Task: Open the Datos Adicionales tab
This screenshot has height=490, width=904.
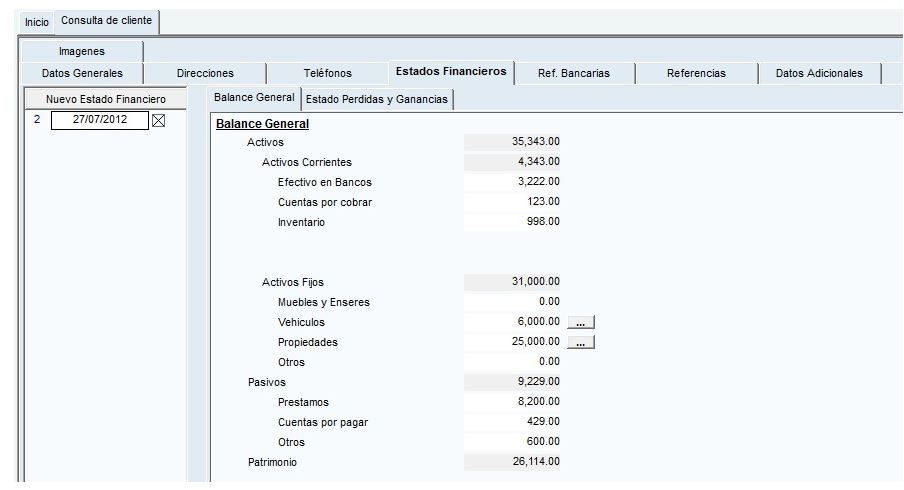Action: click(x=818, y=73)
